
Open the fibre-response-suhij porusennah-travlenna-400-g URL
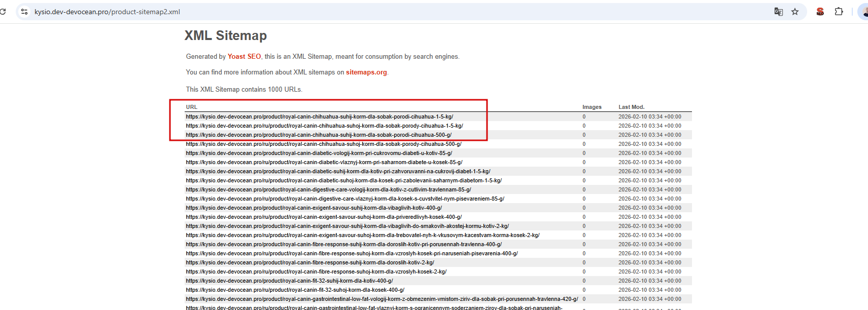click(x=344, y=244)
